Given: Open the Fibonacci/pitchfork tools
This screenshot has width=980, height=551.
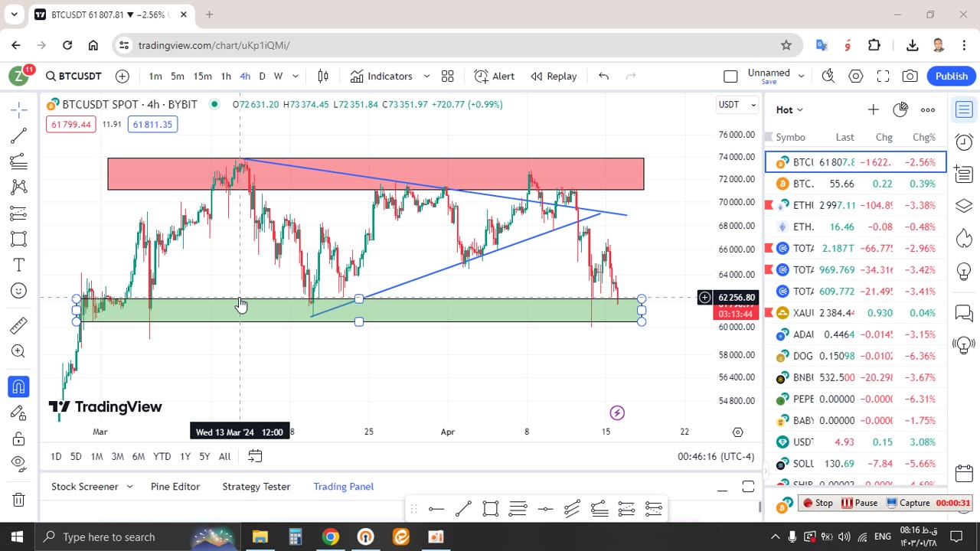Looking at the screenshot, I should click(x=19, y=161).
